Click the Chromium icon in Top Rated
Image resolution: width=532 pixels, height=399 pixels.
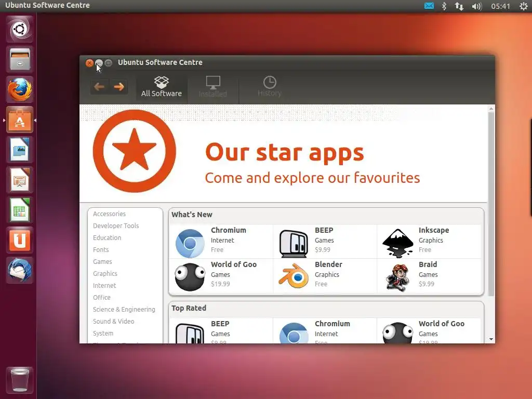tap(294, 333)
